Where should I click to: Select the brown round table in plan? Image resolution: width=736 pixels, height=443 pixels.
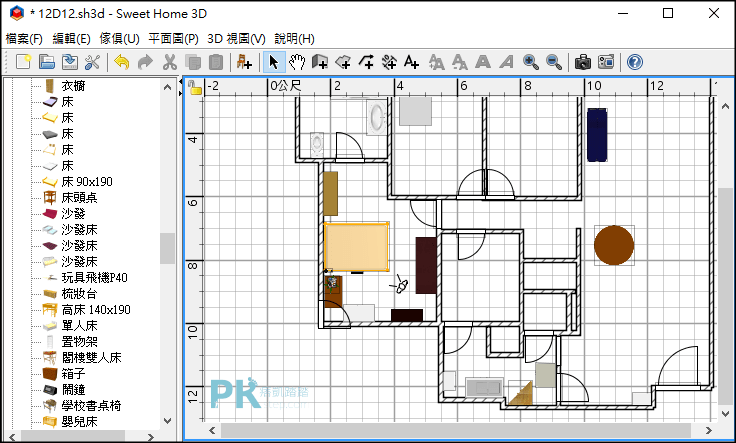614,245
